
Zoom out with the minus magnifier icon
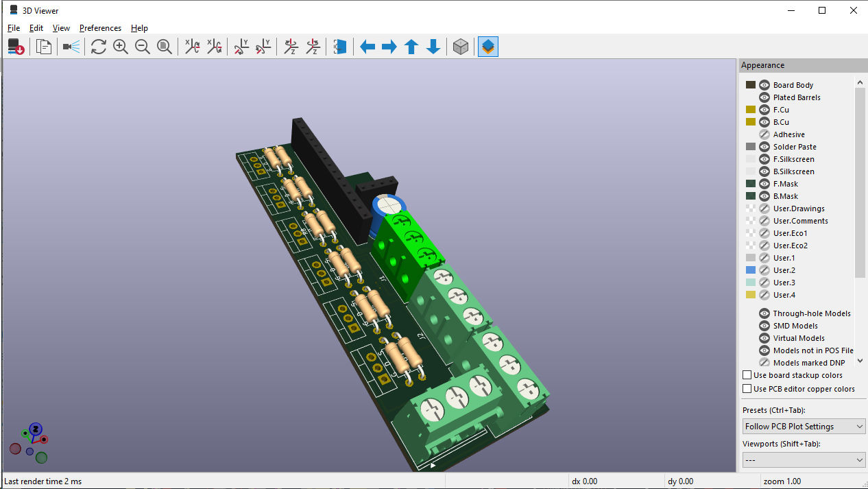point(143,47)
